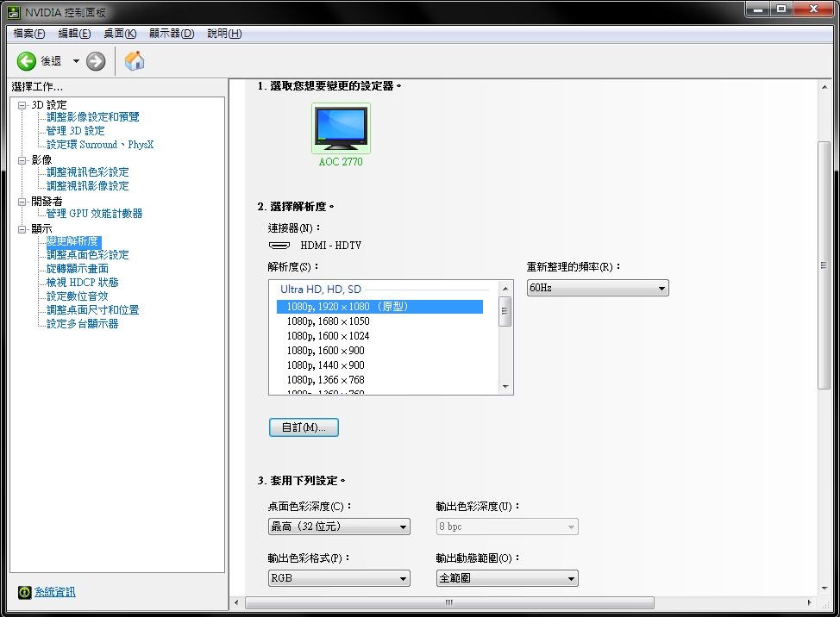The height and width of the screenshot is (617, 840).
Task: Open the Back history dropdown arrow
Action: (76, 61)
